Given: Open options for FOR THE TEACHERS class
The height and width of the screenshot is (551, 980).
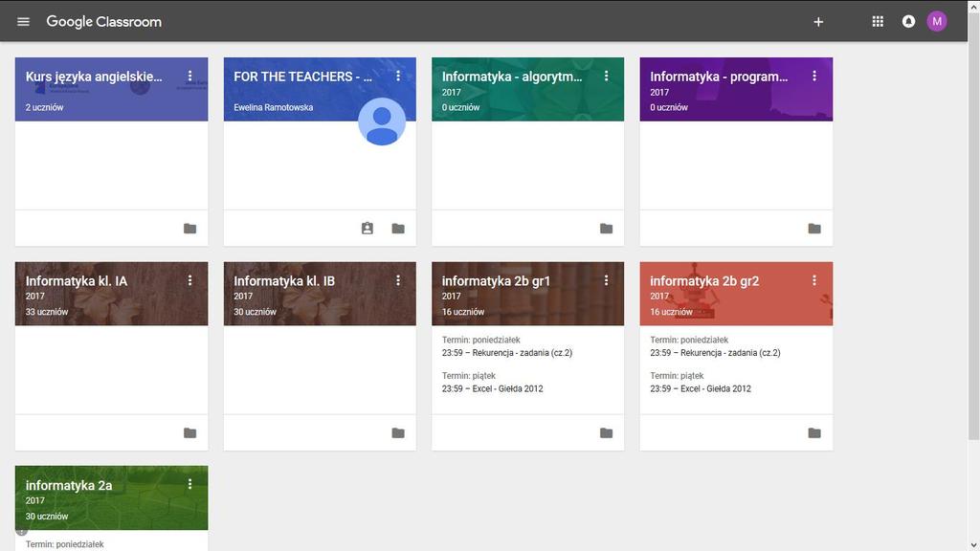Looking at the screenshot, I should tap(398, 77).
